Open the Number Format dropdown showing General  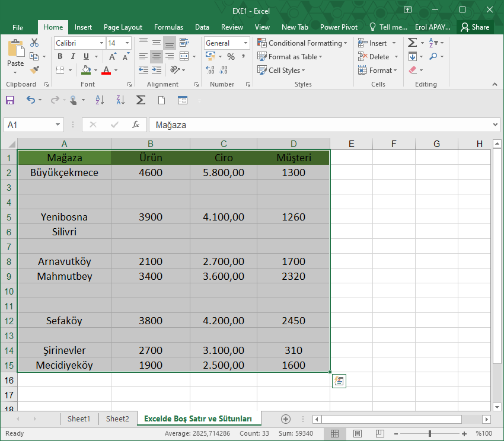(227, 43)
